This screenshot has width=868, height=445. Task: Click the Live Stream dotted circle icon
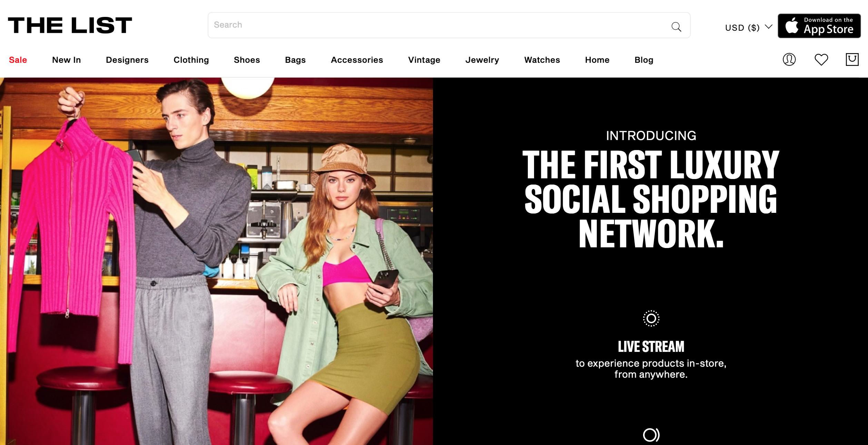(651, 318)
